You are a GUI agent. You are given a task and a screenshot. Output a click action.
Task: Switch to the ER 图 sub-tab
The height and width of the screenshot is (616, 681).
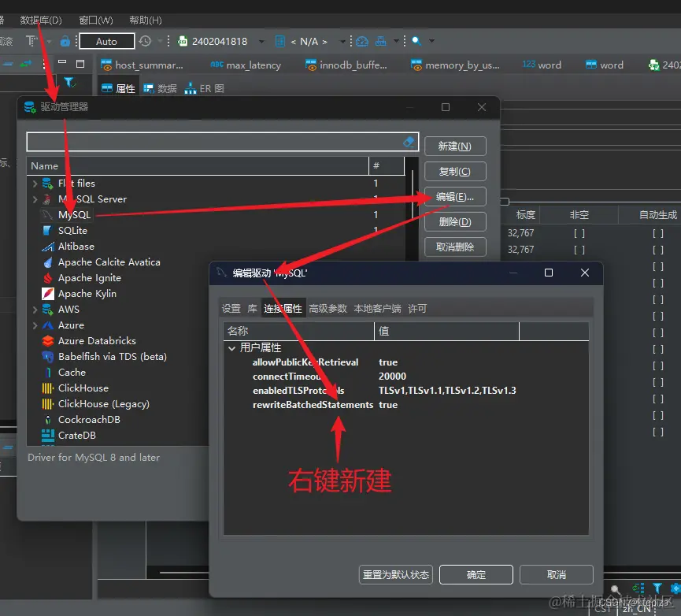coord(204,89)
